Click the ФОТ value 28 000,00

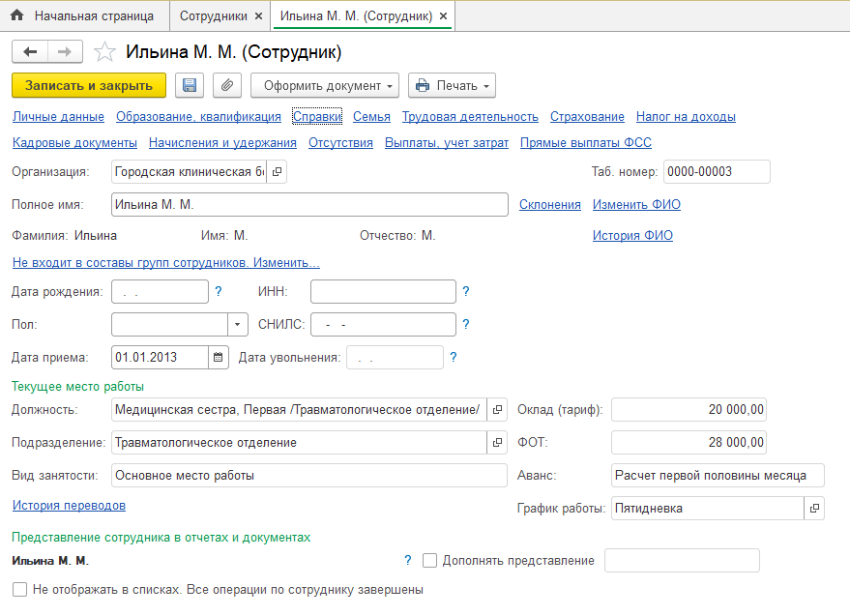coord(689,443)
